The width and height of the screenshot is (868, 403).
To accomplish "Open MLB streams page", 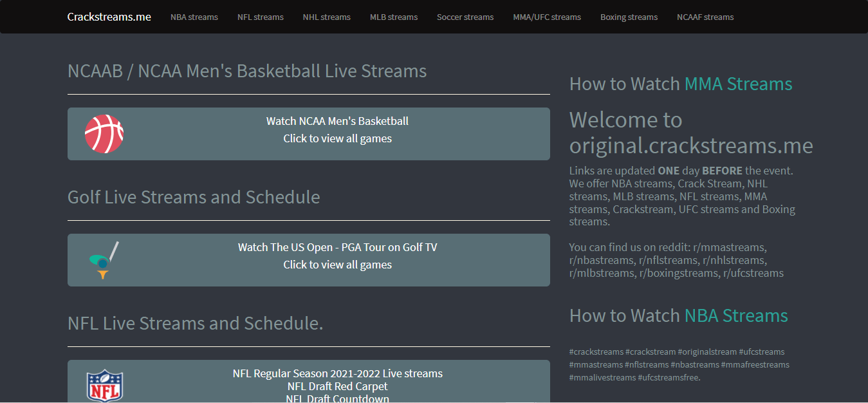I will click(x=394, y=17).
